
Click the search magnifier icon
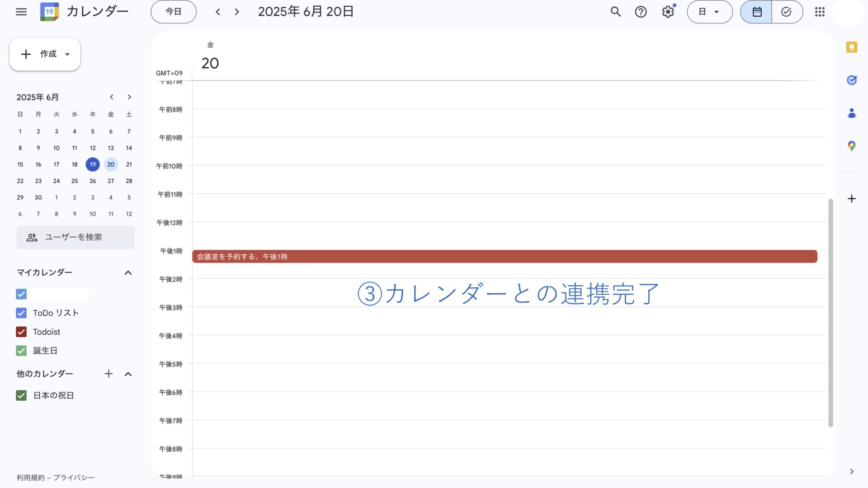point(615,12)
